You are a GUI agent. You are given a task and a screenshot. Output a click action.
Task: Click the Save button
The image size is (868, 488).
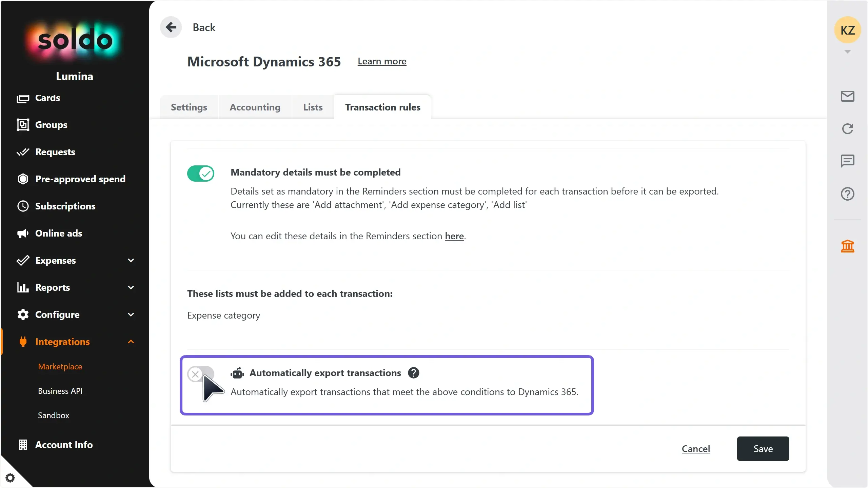763,449
